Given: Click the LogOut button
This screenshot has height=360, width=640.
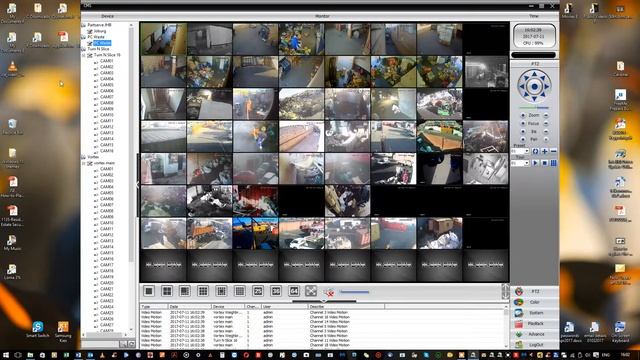Looking at the screenshot, I should coord(535,344).
